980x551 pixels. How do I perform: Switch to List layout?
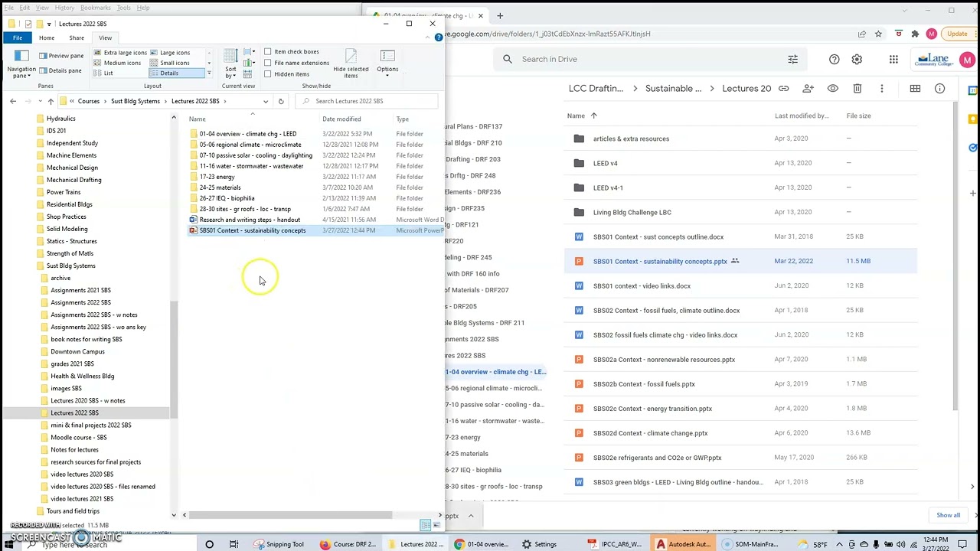[103, 73]
